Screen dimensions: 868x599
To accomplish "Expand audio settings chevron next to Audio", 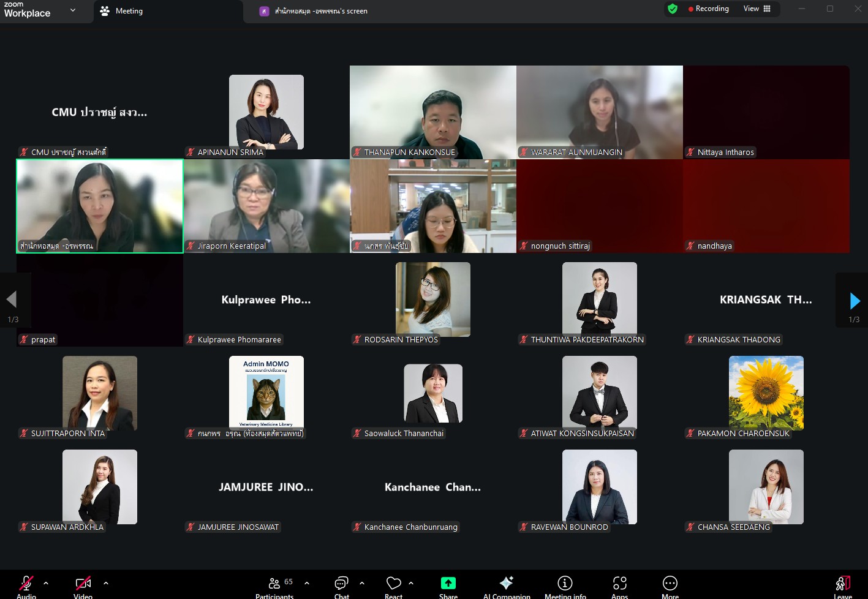I will click(x=46, y=583).
